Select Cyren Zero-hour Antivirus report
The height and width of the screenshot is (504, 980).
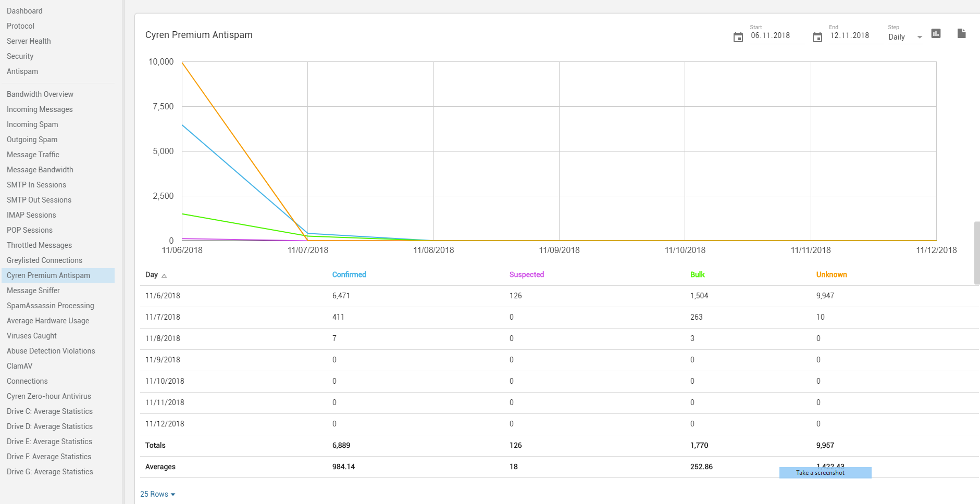[x=49, y=396]
